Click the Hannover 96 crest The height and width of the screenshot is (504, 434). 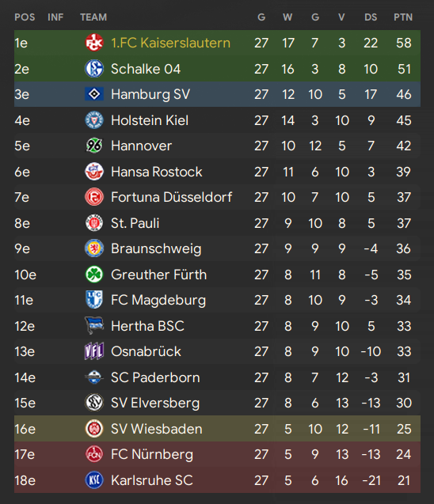click(x=94, y=146)
